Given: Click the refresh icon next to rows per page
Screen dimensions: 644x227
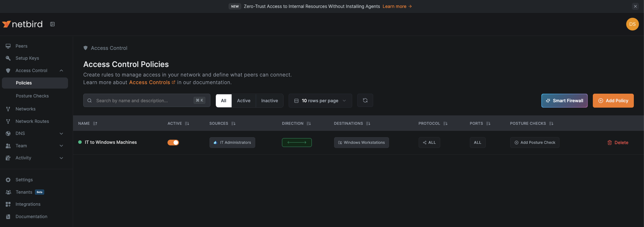Looking at the screenshot, I should [365, 101].
